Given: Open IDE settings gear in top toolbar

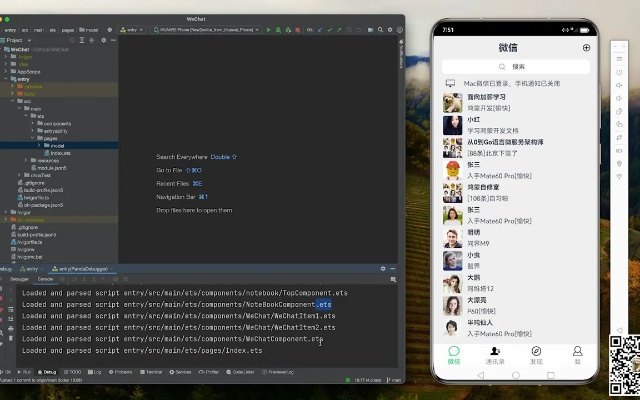Looking at the screenshot, I should tap(388, 31).
